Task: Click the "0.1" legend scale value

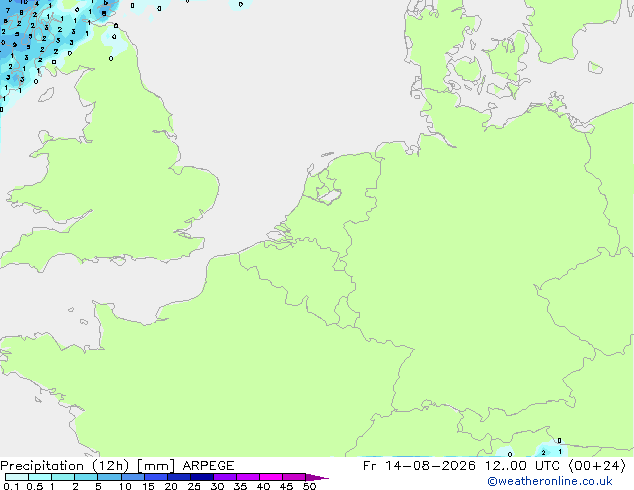Action: click(x=11, y=486)
